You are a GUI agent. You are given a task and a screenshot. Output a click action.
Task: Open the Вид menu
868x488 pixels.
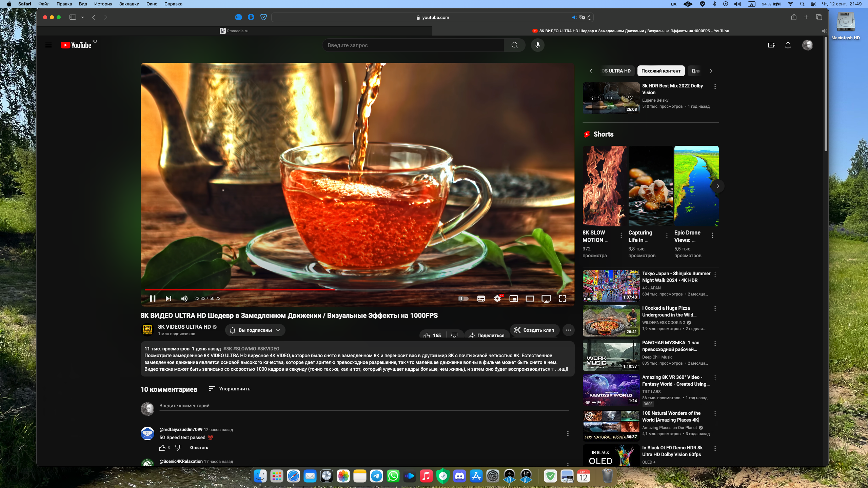[x=83, y=4]
